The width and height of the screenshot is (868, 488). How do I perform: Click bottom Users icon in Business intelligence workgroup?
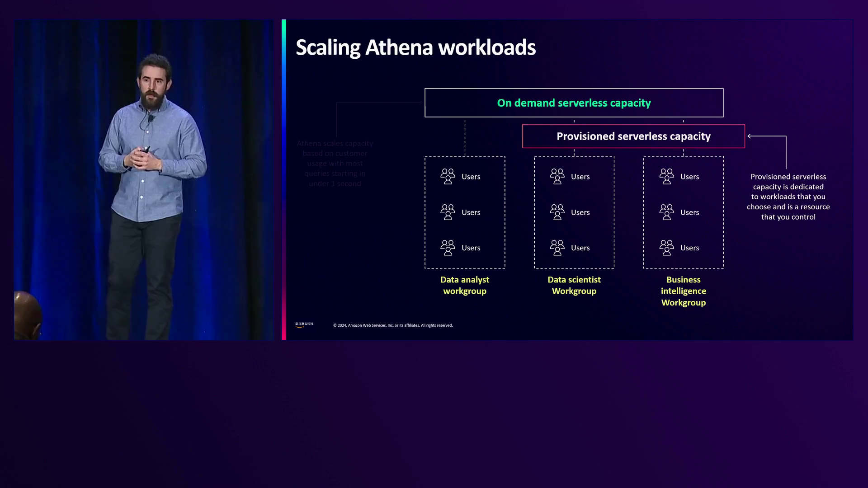(666, 248)
